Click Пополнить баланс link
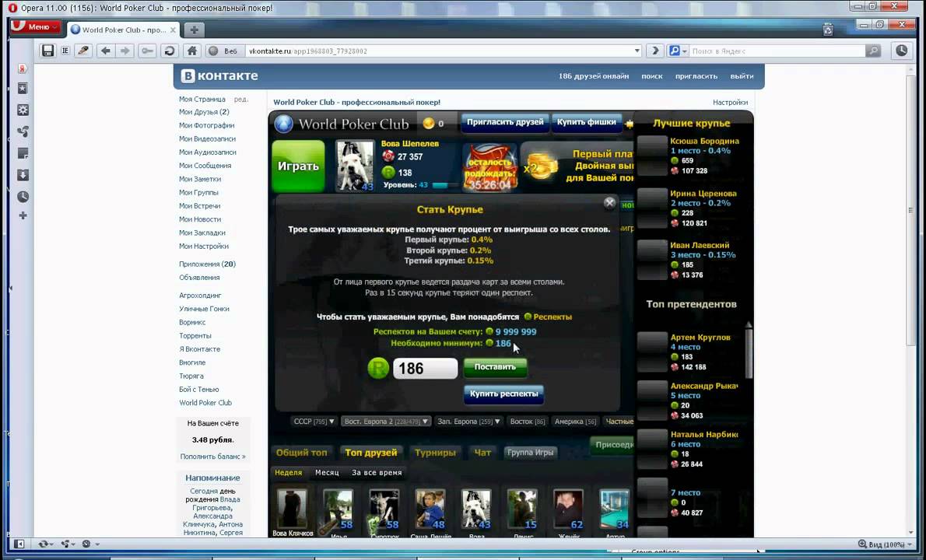 point(212,457)
